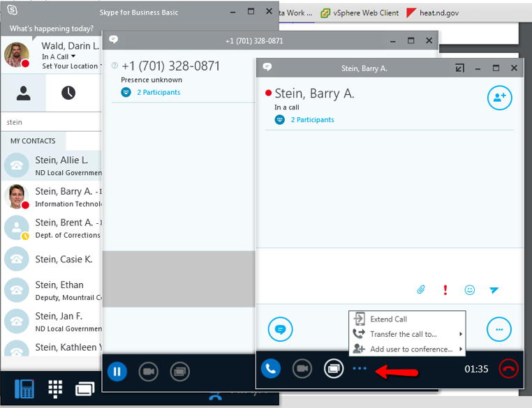Viewport: 532px width, 408px height.
Task: Click participants icon in +1 (701) 328-0871 window
Action: 126,92
